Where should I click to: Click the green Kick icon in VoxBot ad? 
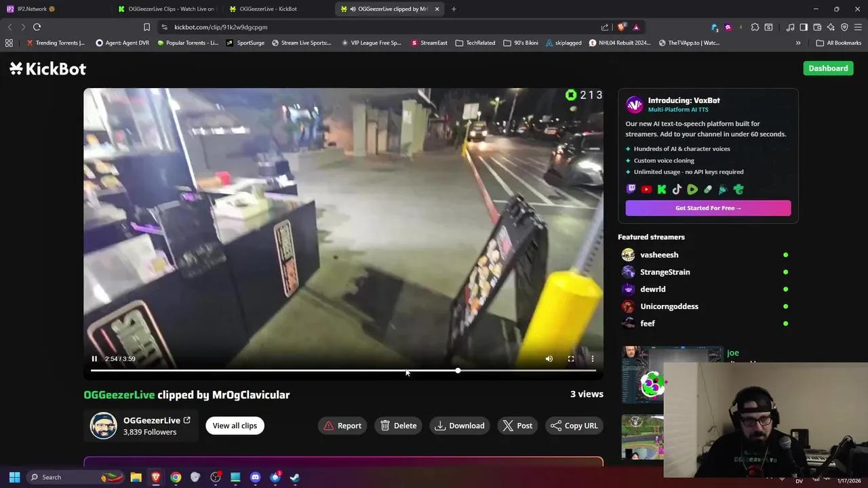662,190
